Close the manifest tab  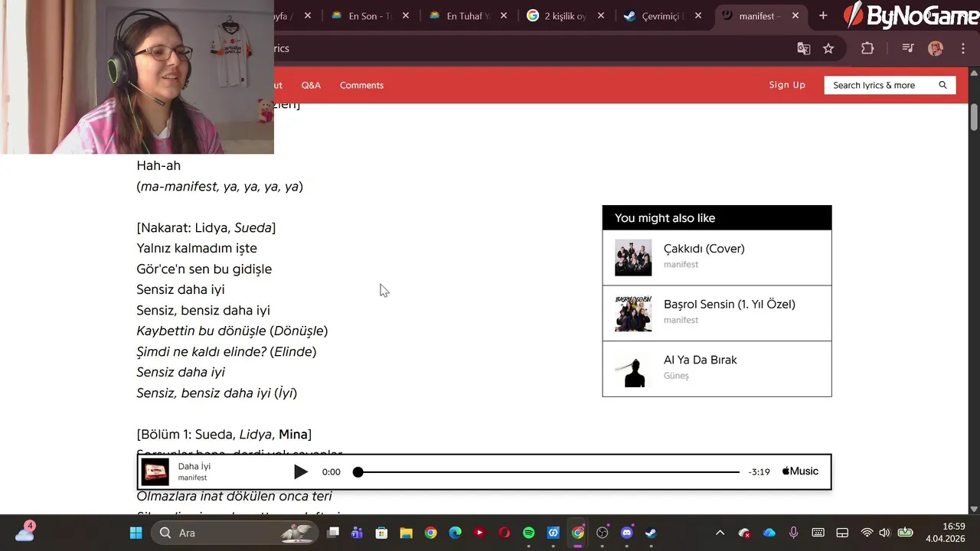pos(795,15)
